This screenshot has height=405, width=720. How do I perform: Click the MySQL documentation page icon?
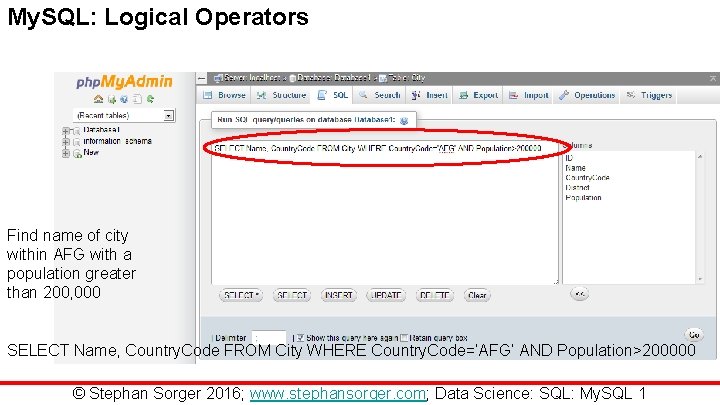click(x=137, y=99)
